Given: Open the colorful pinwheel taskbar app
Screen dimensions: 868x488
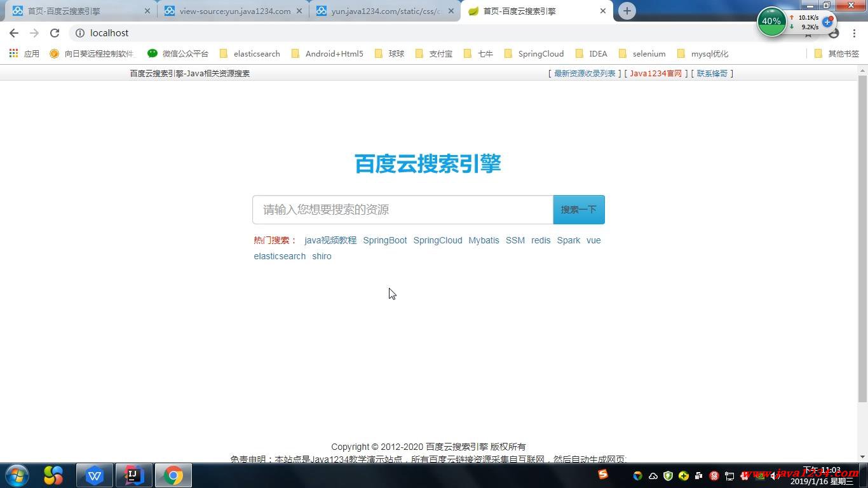Looking at the screenshot, I should (53, 475).
